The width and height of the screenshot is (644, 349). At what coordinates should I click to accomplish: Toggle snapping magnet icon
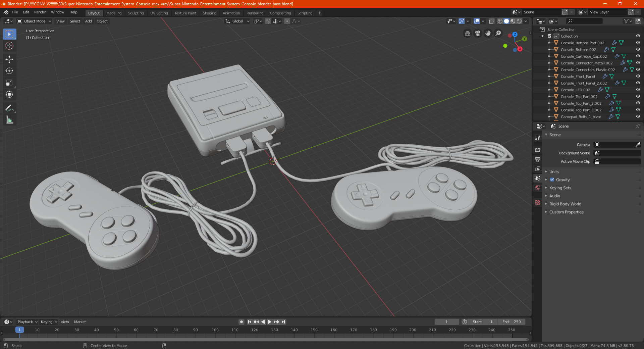[x=268, y=21]
